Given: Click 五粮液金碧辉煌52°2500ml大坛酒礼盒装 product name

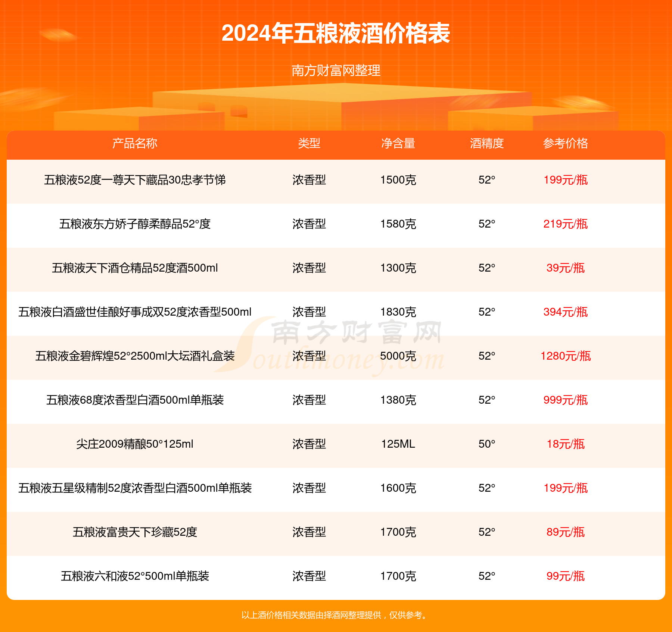Looking at the screenshot, I should click(x=135, y=356).
